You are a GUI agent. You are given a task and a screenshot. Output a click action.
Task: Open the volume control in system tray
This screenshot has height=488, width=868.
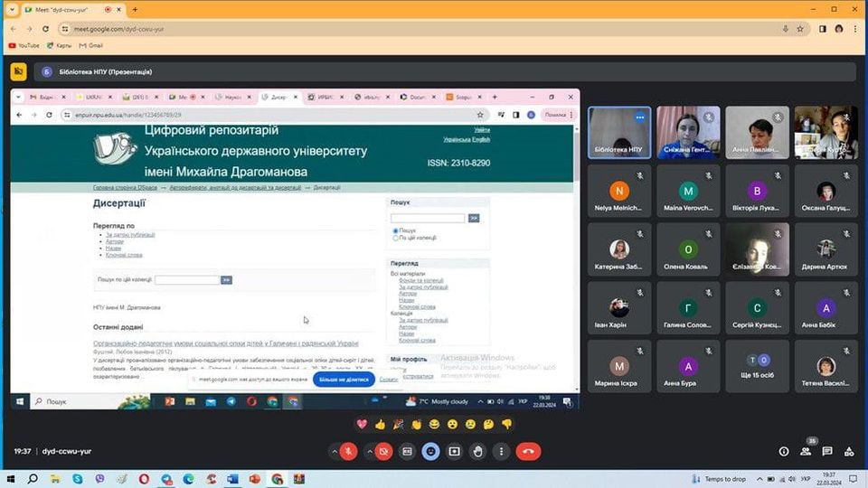[792, 479]
